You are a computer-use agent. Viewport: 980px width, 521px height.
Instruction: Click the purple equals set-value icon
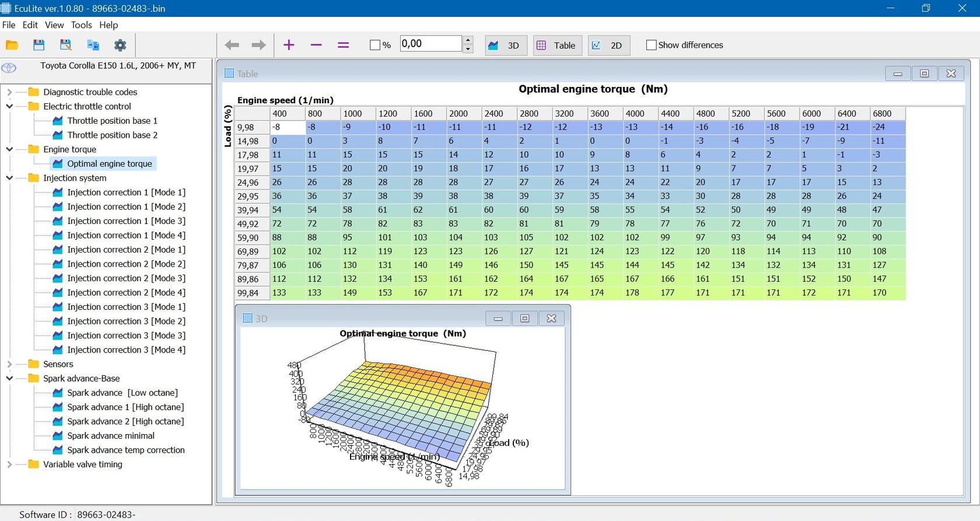pos(344,45)
